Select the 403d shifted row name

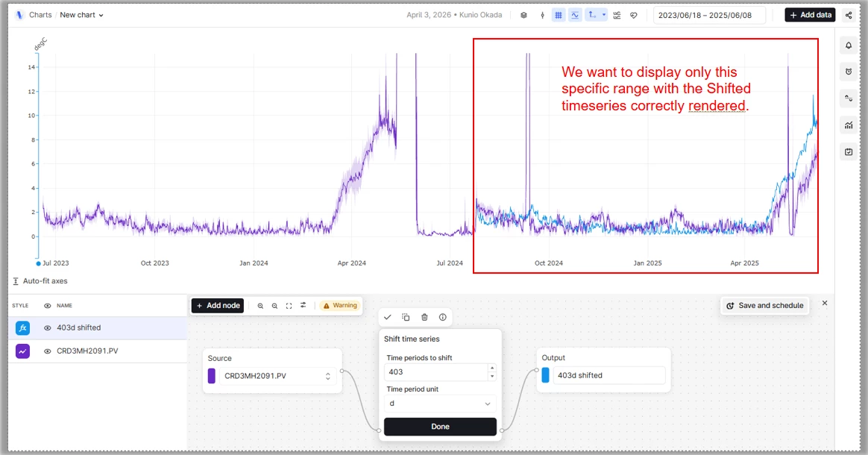pyautogui.click(x=78, y=327)
